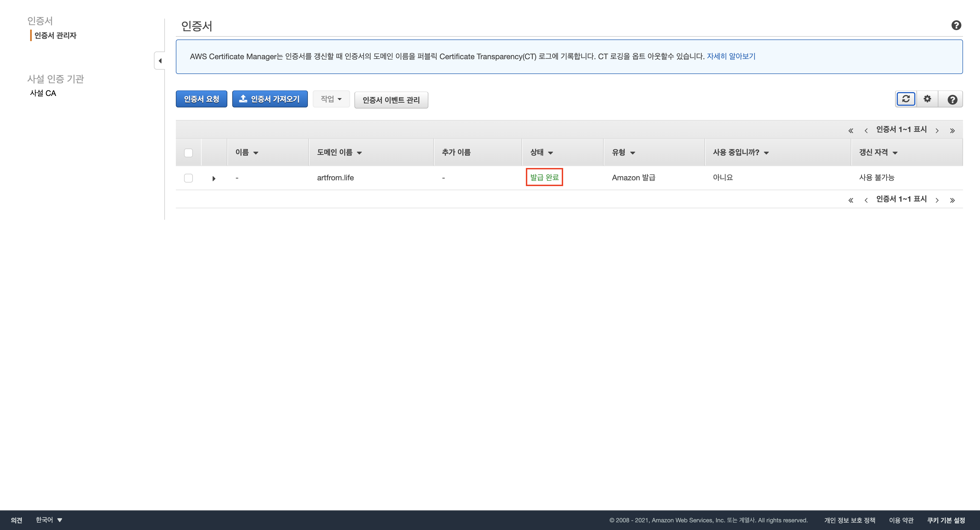980x530 pixels.
Task: Expand the artfrom.life certificate row
Action: 214,178
